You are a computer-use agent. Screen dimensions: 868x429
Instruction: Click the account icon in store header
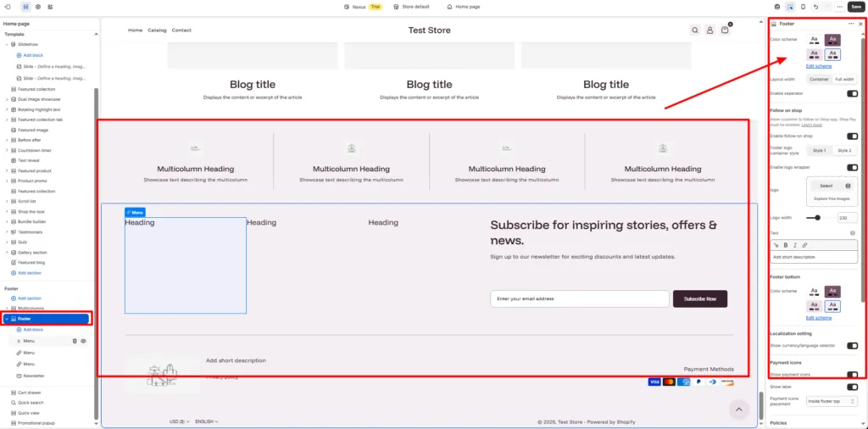[x=709, y=31]
